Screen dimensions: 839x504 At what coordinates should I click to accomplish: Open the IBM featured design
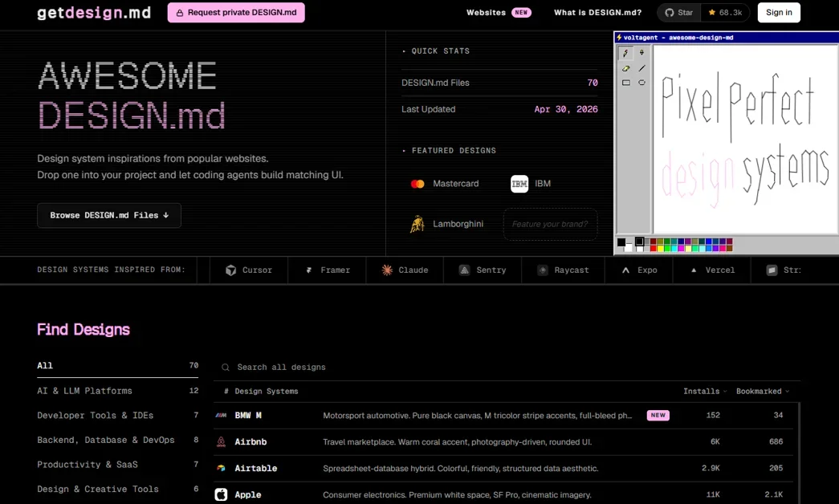tap(531, 184)
